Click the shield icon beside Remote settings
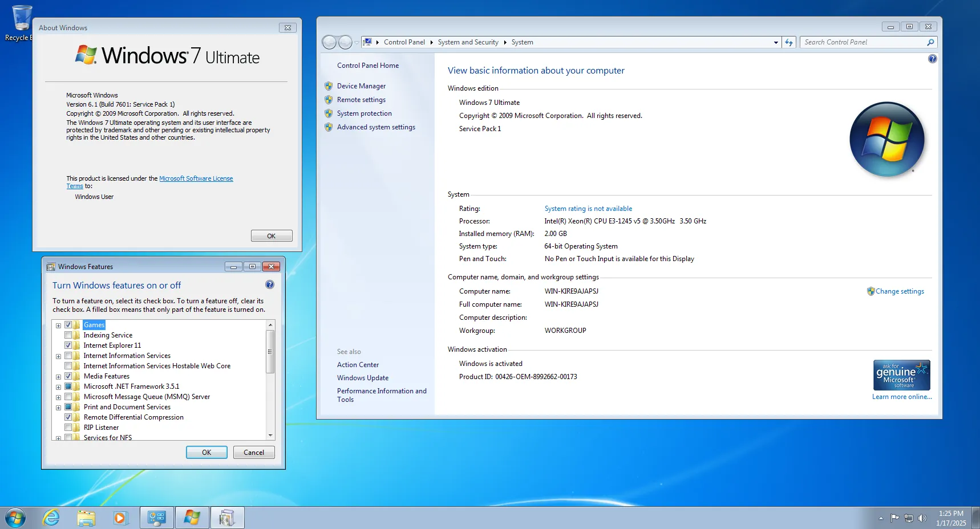Image resolution: width=980 pixels, height=529 pixels. pyautogui.click(x=329, y=100)
